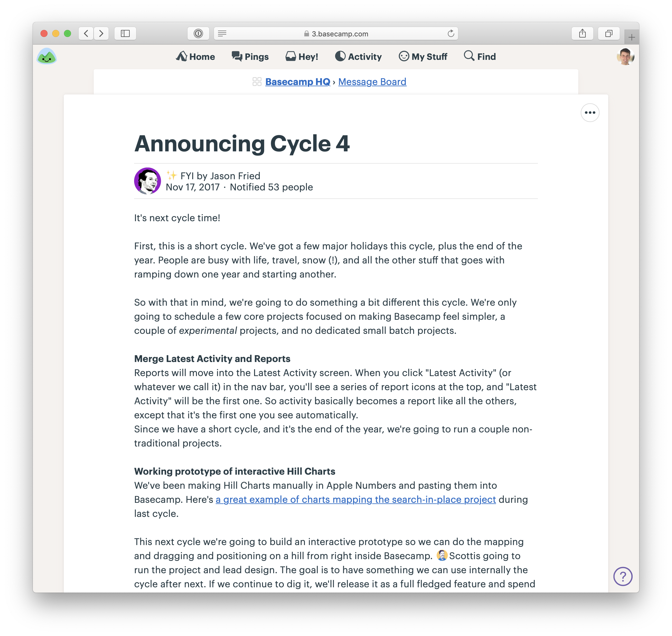
Task: Open the search-in-place charts example link
Action: (355, 499)
